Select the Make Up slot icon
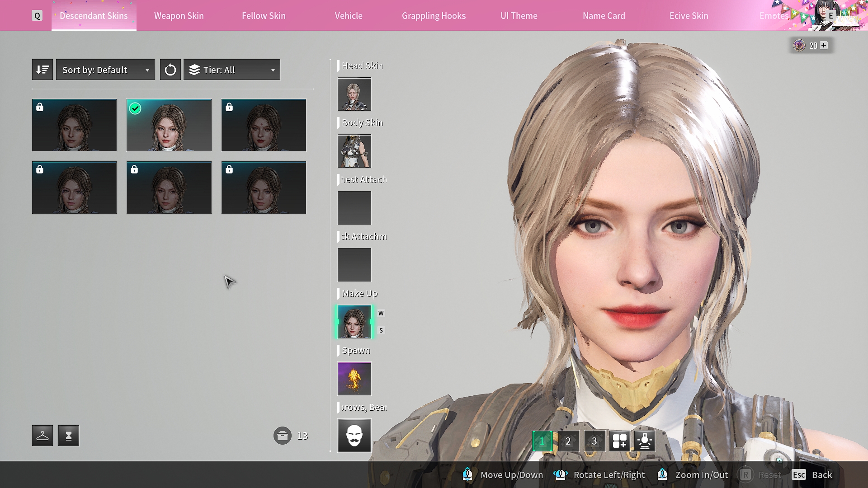 point(354,322)
